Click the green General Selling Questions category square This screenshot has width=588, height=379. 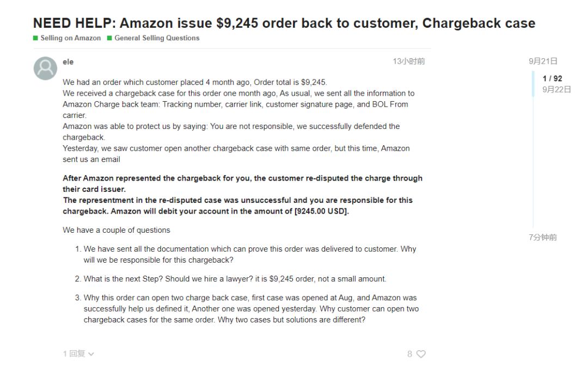pos(109,38)
